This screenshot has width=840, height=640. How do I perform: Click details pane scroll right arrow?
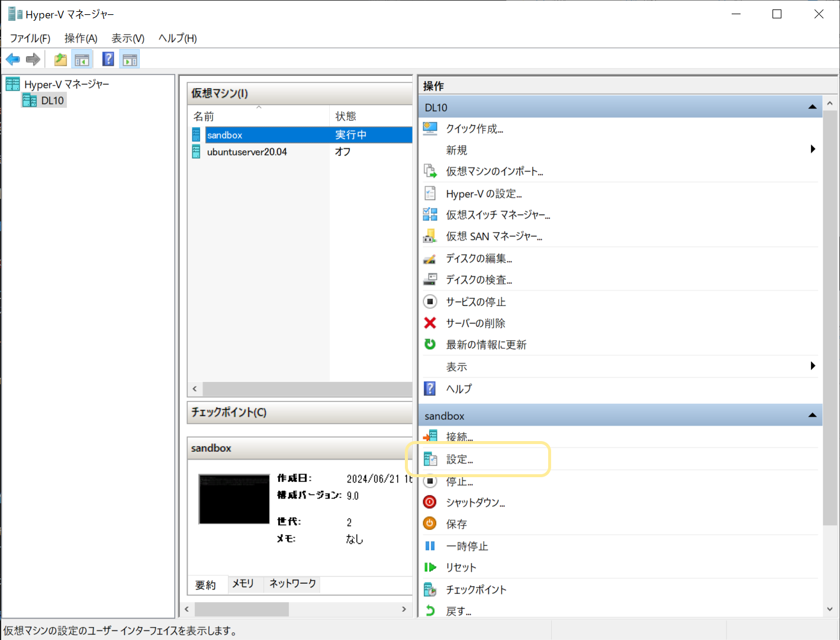click(404, 609)
